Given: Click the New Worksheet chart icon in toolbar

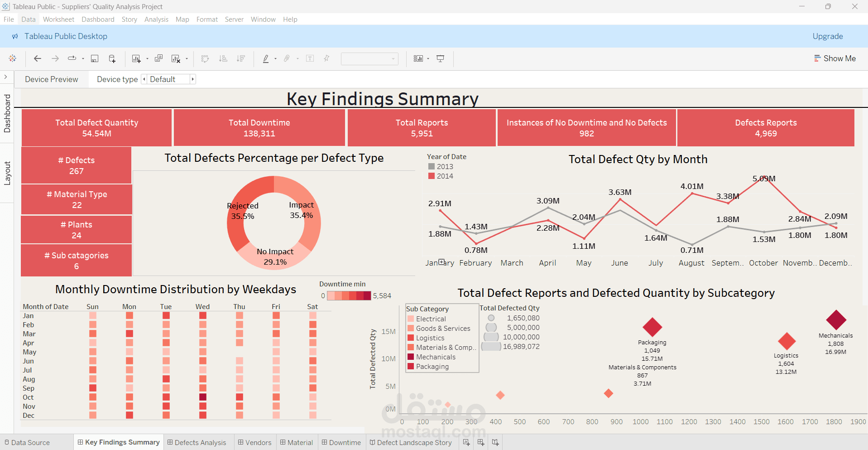Looking at the screenshot, I should [x=136, y=58].
